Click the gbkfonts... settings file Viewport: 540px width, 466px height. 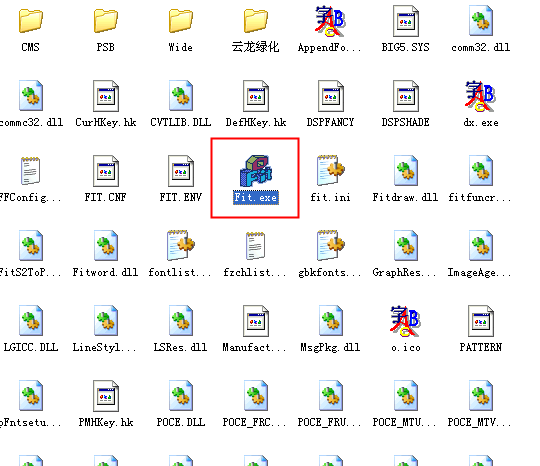point(331,246)
